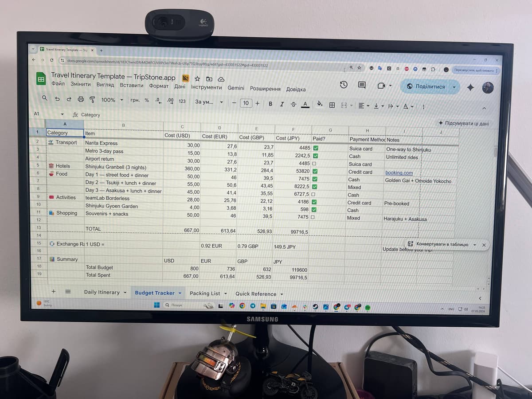Uncheck Paid box for Narita Express
The width and height of the screenshot is (532, 399).
click(x=316, y=148)
